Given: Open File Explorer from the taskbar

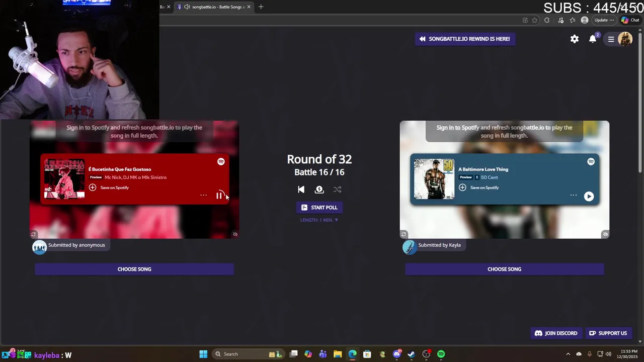Looking at the screenshot, I should (338, 354).
